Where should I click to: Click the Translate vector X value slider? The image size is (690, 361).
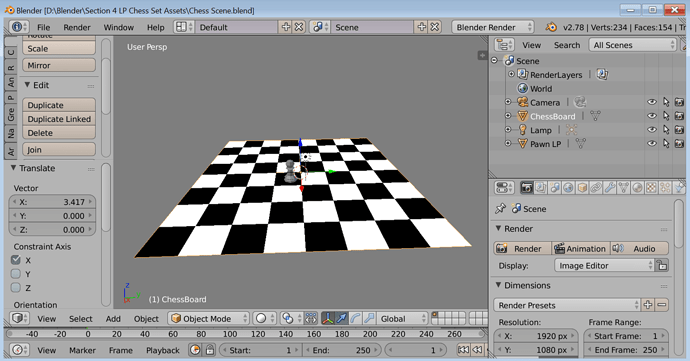click(52, 202)
